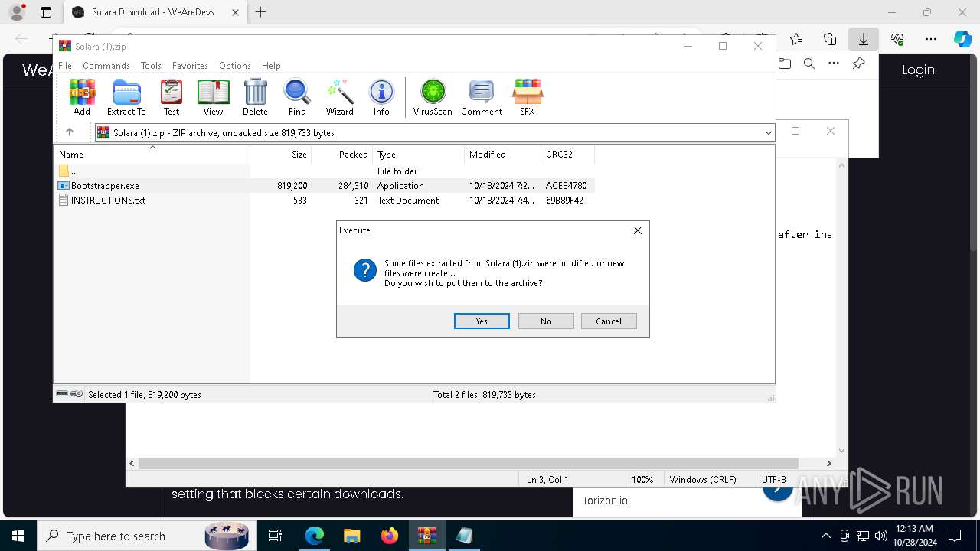Click the Find magnifier icon

pos(297,97)
